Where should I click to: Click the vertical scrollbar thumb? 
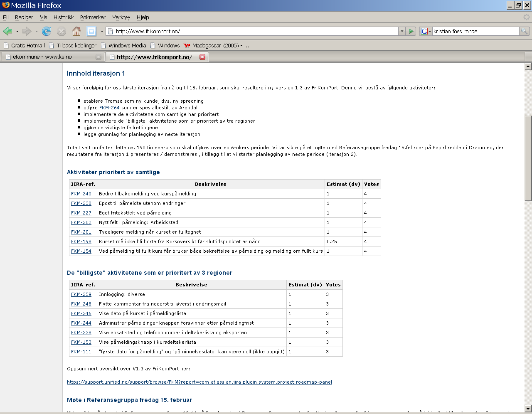click(x=528, y=158)
